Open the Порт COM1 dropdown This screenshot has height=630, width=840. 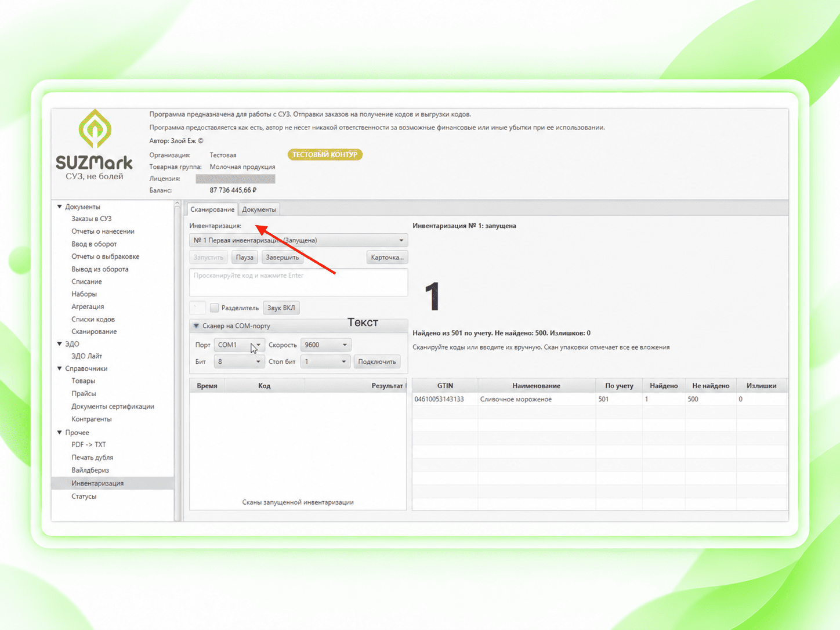(240, 345)
